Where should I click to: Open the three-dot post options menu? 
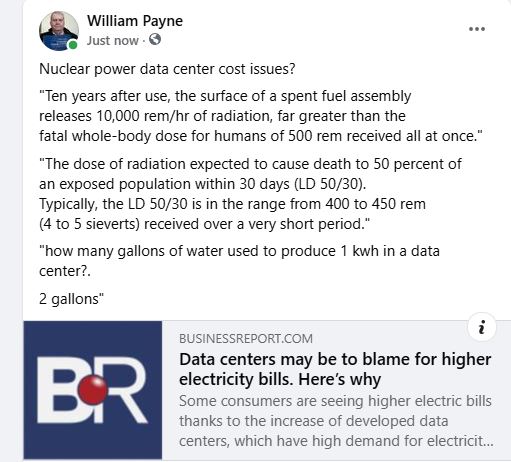point(477,29)
